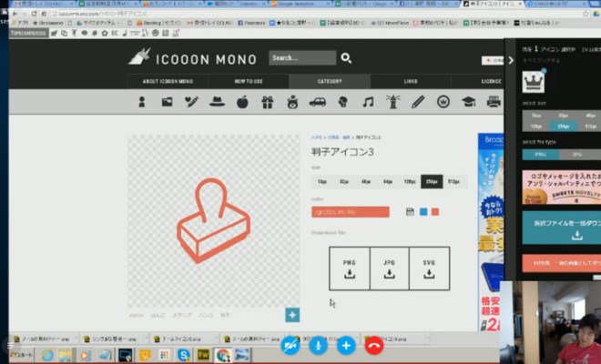The image size is (601, 364).
Task: Click the blue plus button under the preview
Action: (x=291, y=315)
